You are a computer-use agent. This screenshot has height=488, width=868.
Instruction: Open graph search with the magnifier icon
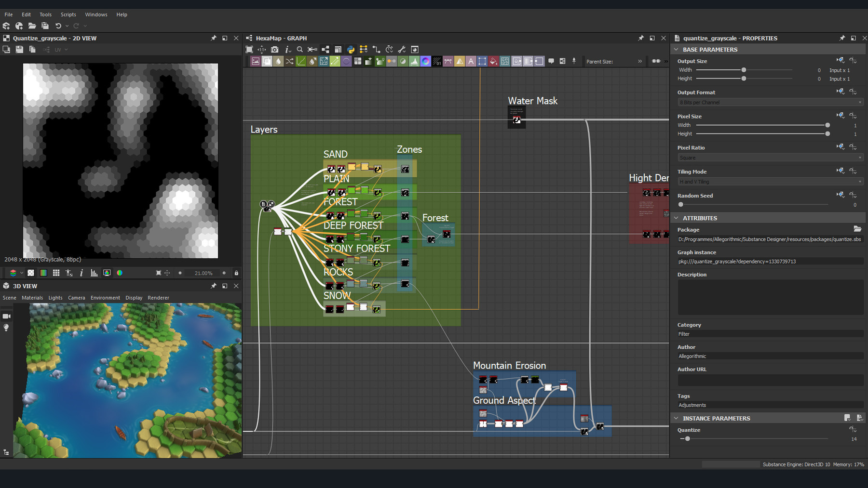(x=300, y=49)
